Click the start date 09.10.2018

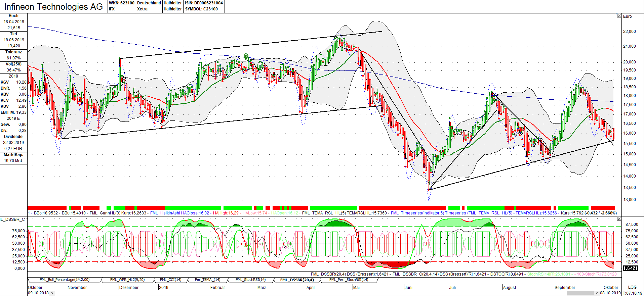point(38,293)
